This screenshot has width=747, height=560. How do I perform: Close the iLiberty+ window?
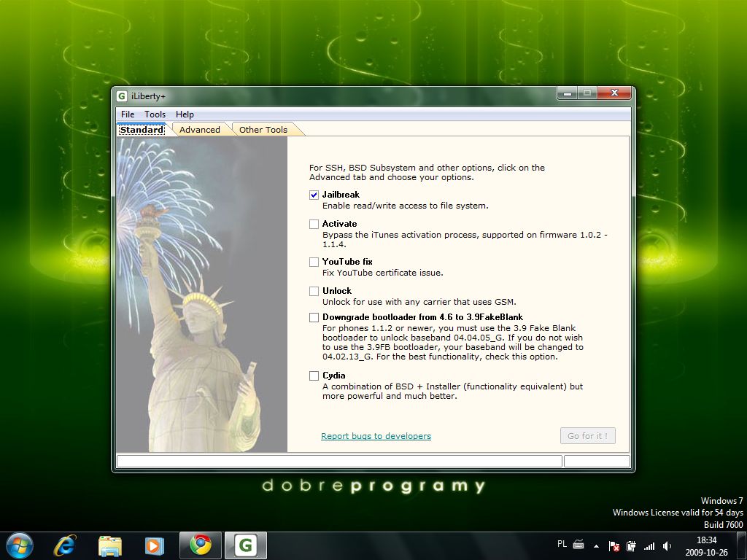click(614, 93)
